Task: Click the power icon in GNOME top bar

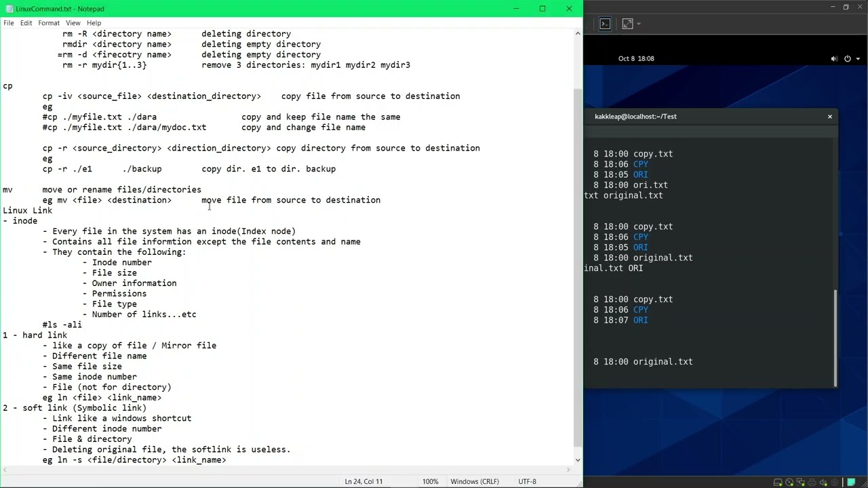Action: tap(847, 58)
